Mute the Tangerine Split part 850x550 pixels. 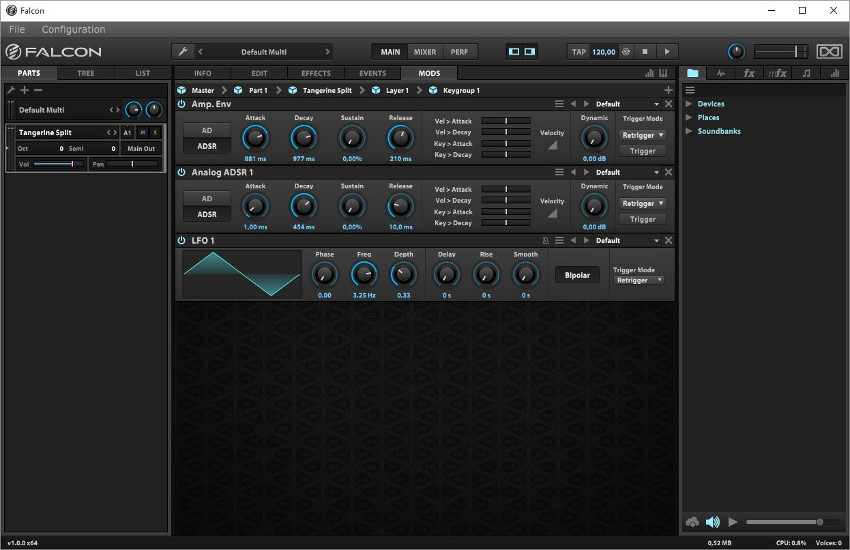(143, 132)
